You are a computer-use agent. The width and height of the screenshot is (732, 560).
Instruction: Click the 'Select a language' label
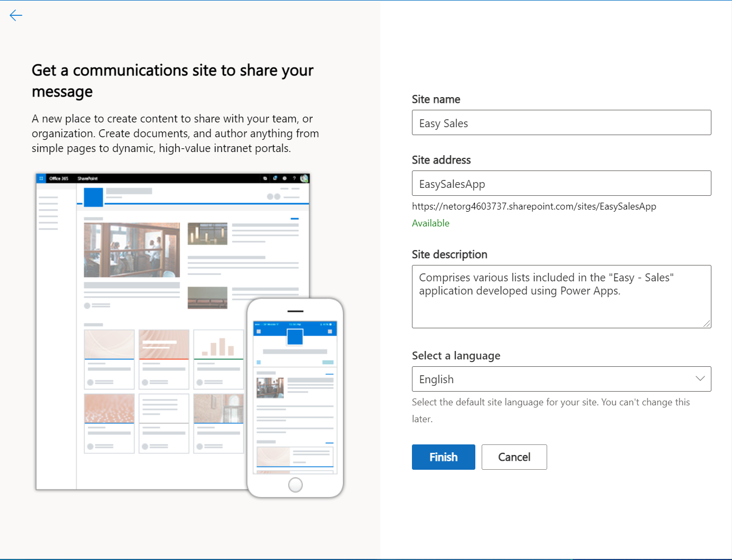456,356
